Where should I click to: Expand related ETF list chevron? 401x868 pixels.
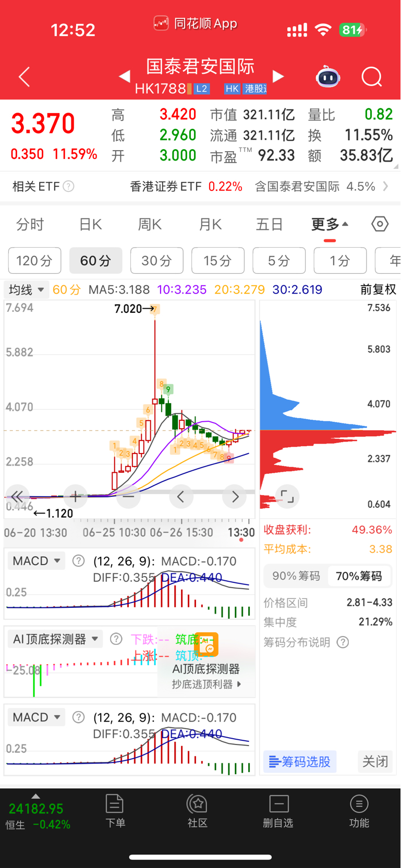[x=385, y=186]
